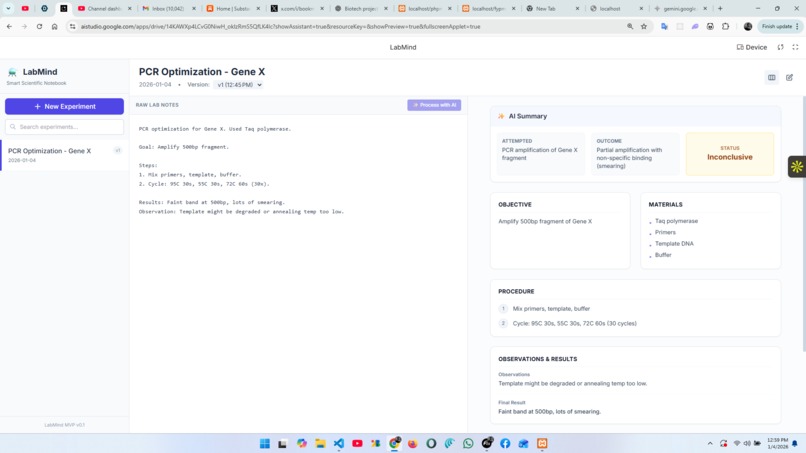Click the browser reload icon
The height and width of the screenshot is (453, 806).
39,27
